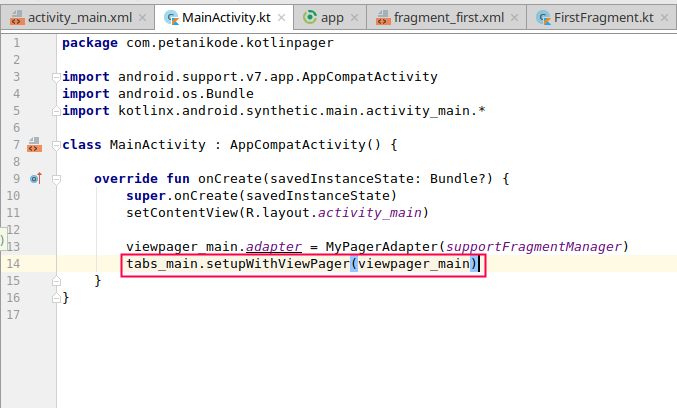
Task: Click the class closing fold marker on line 16
Action: (54, 298)
